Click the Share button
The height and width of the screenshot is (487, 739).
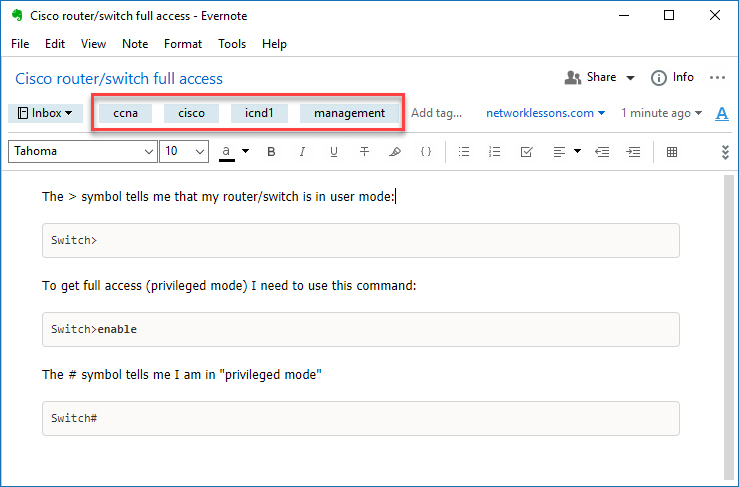599,77
